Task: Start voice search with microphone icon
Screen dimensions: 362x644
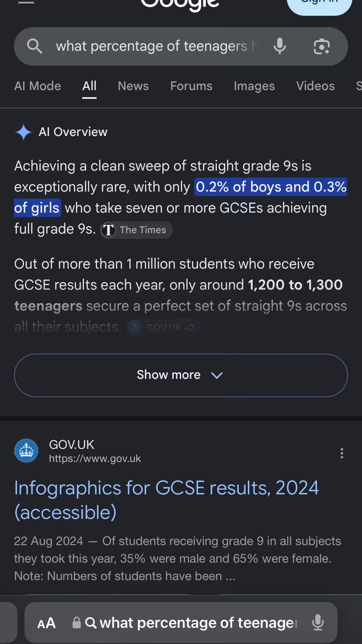Action: 280,46
